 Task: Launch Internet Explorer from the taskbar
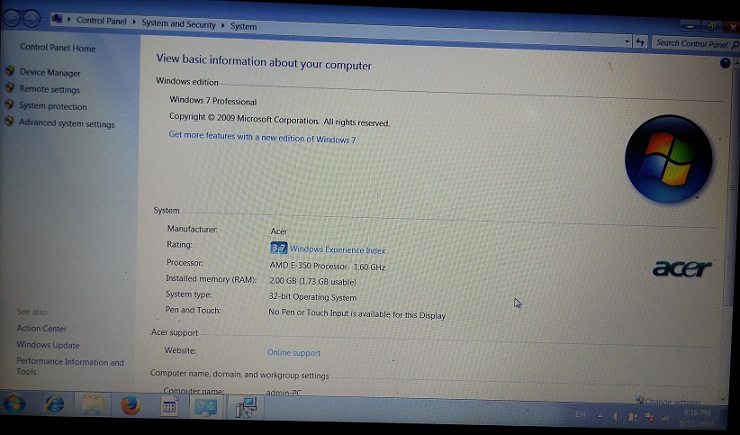click(54, 404)
